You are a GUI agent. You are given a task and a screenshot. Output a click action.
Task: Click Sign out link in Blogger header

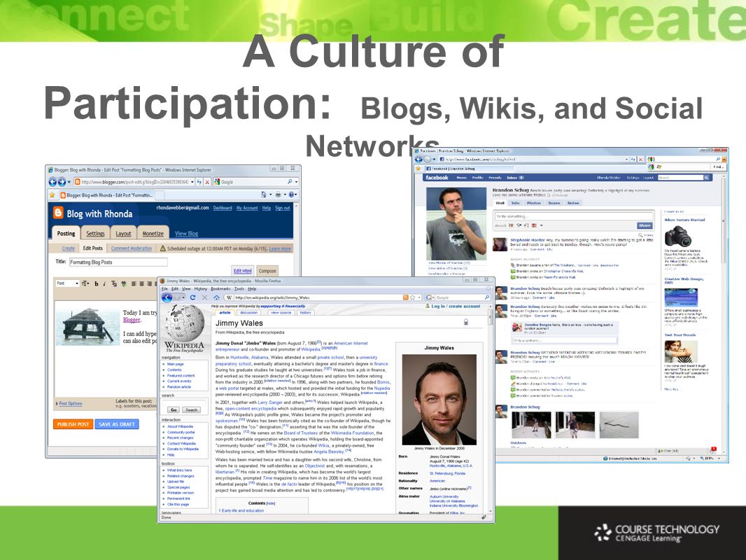click(283, 208)
